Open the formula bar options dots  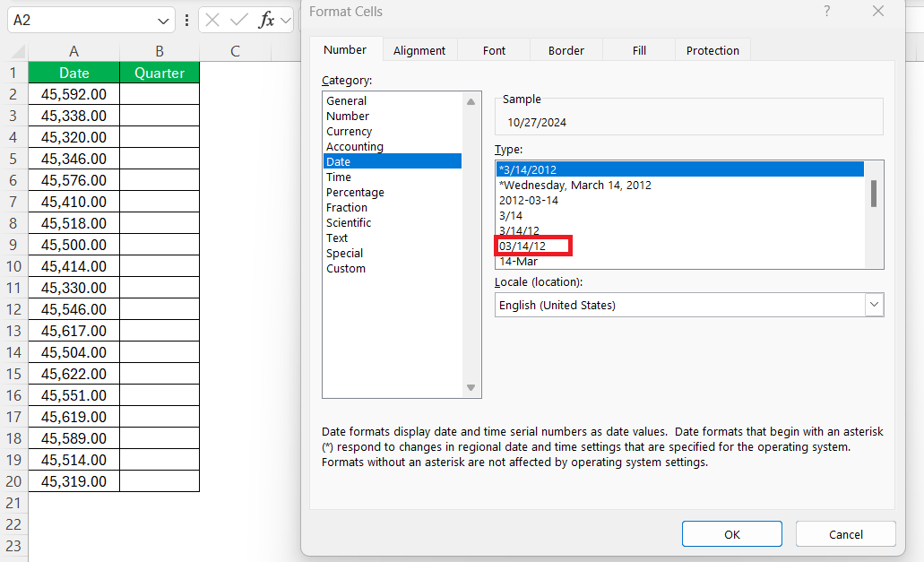186,20
